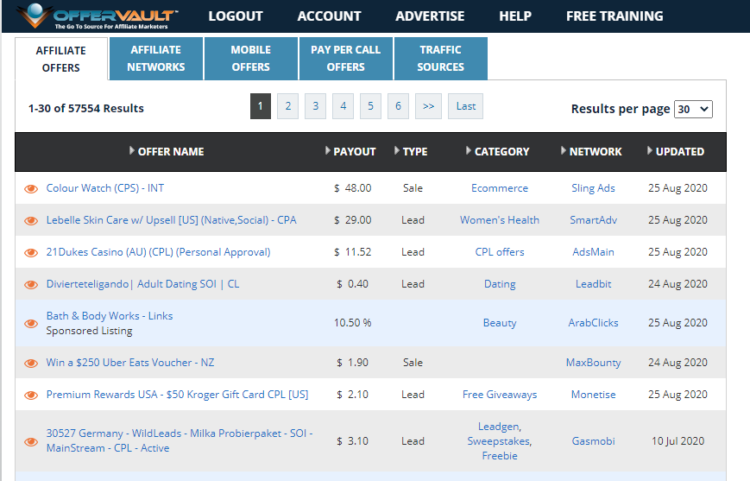Open Monetise network link
Screen dimensions: 750x481
coord(593,395)
